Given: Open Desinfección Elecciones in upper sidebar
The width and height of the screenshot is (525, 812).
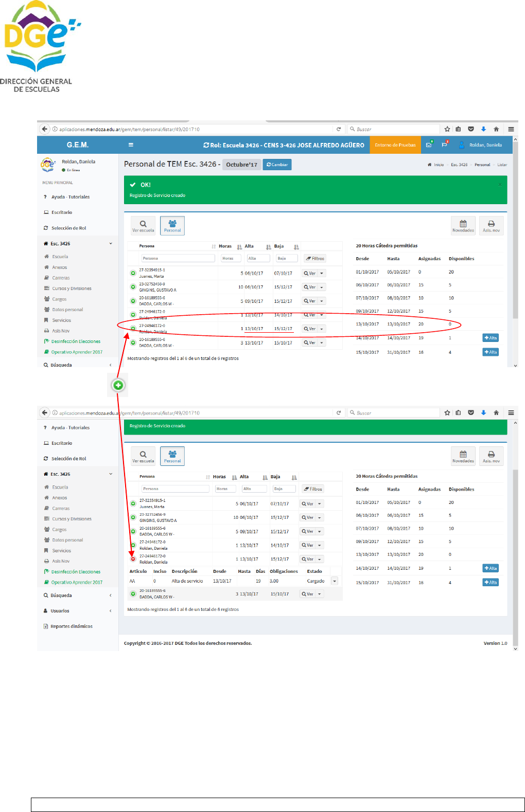Looking at the screenshot, I should (x=76, y=341).
